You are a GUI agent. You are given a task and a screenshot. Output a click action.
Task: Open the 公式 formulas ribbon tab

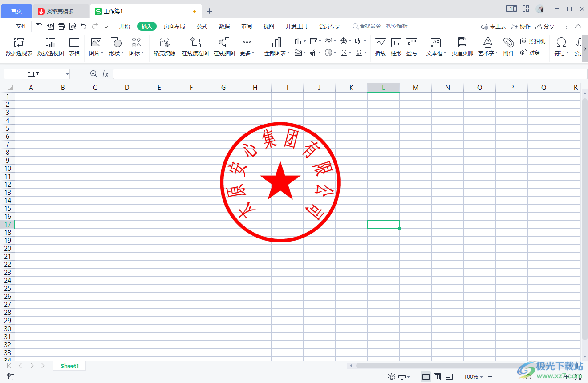pos(202,26)
